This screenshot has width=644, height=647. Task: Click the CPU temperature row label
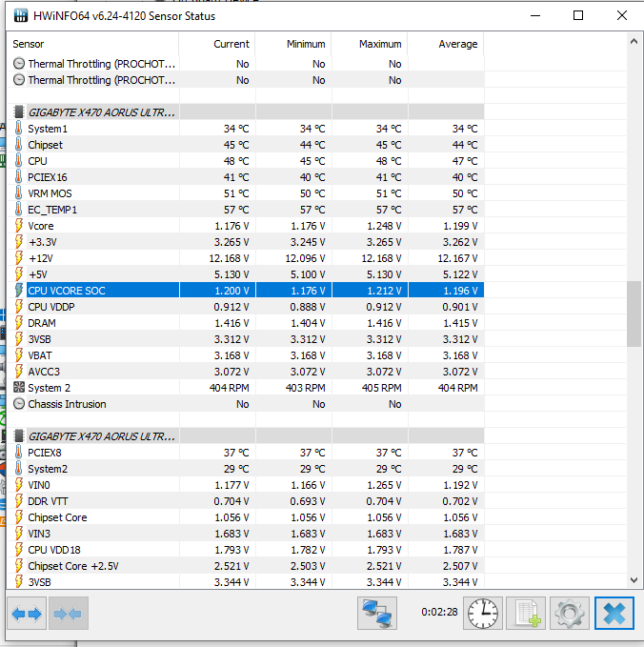[37, 161]
